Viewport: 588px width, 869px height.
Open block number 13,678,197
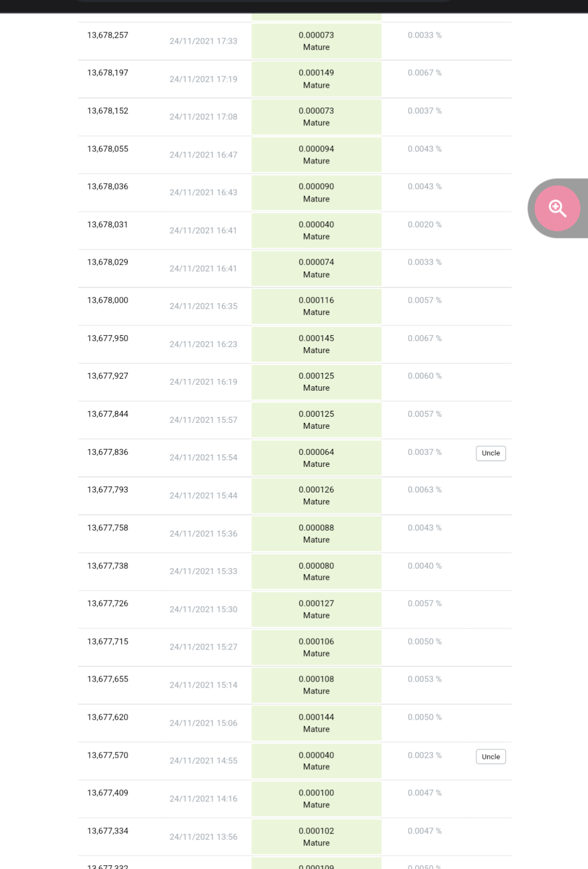108,72
